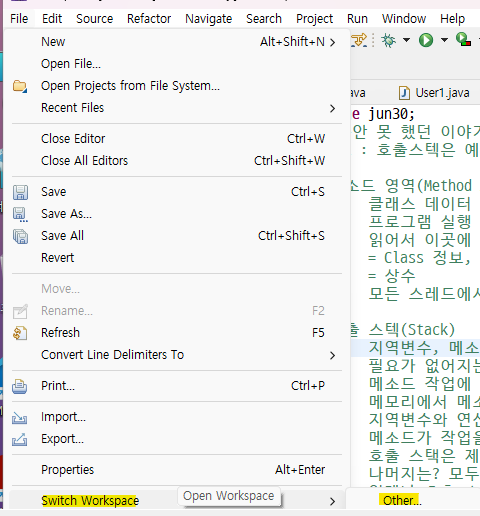Click the F5 shortcut label

coord(318,333)
